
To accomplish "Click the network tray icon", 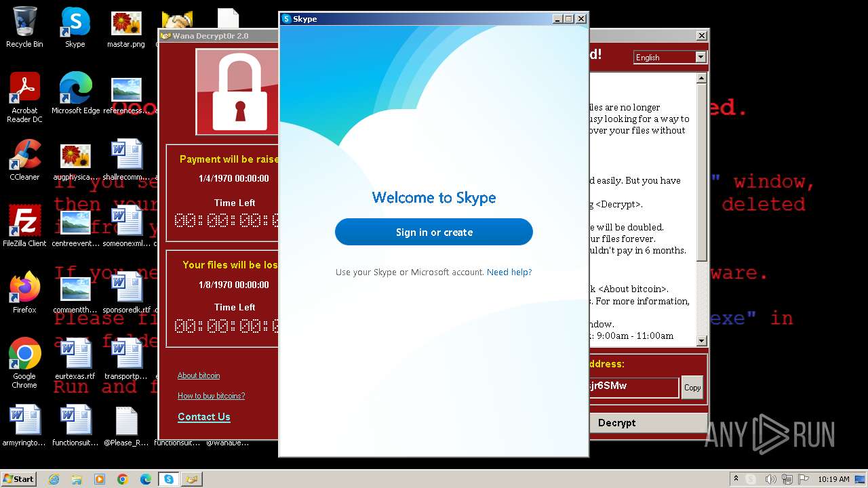I will pos(787,479).
